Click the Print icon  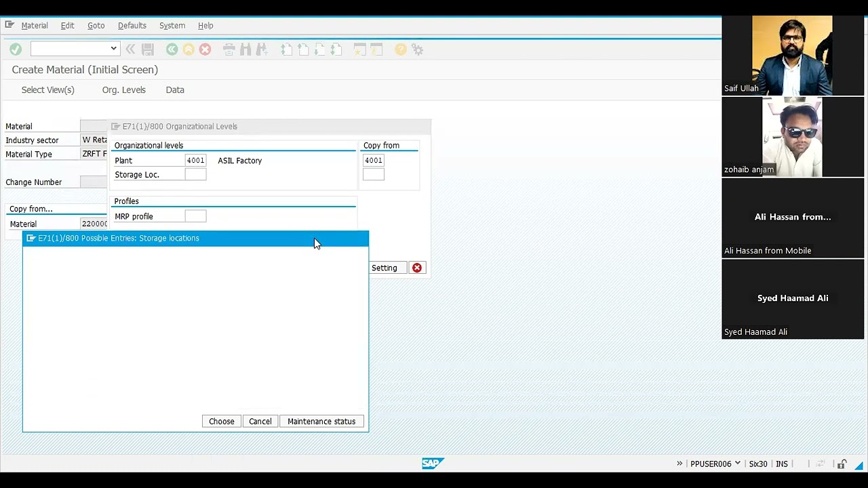point(229,49)
